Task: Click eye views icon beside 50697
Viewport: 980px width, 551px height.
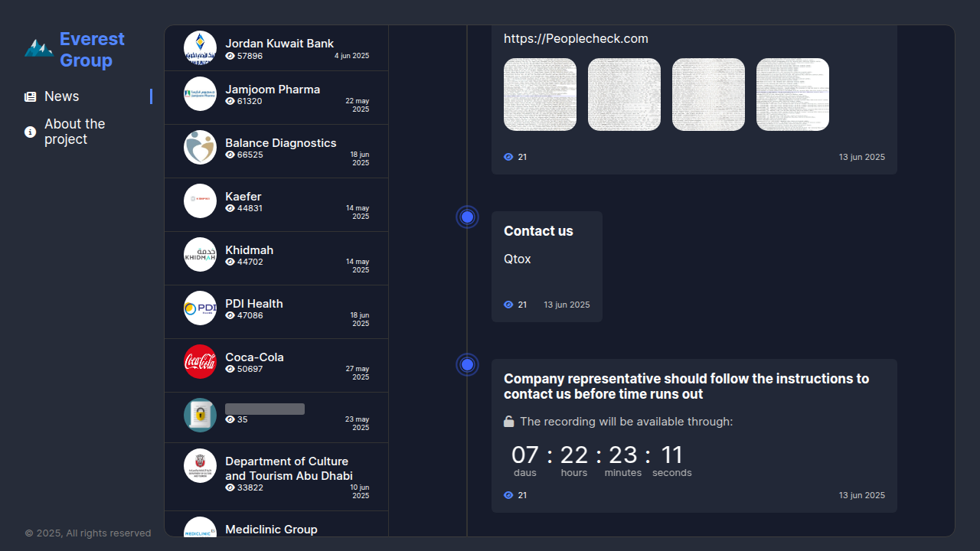Action: coord(230,369)
